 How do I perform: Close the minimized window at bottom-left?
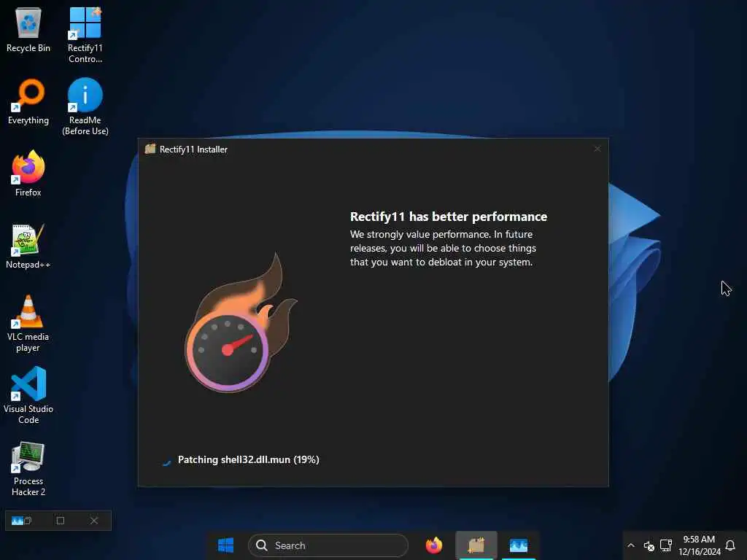coord(94,521)
